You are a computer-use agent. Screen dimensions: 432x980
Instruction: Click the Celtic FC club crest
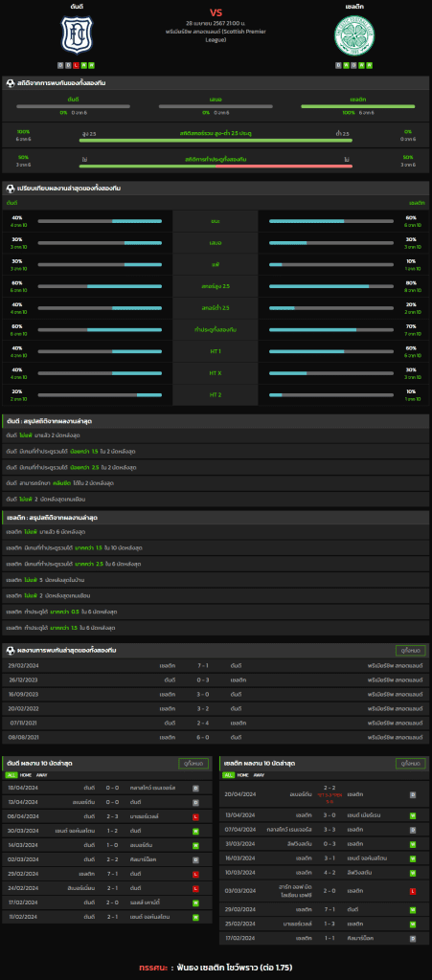point(353,34)
